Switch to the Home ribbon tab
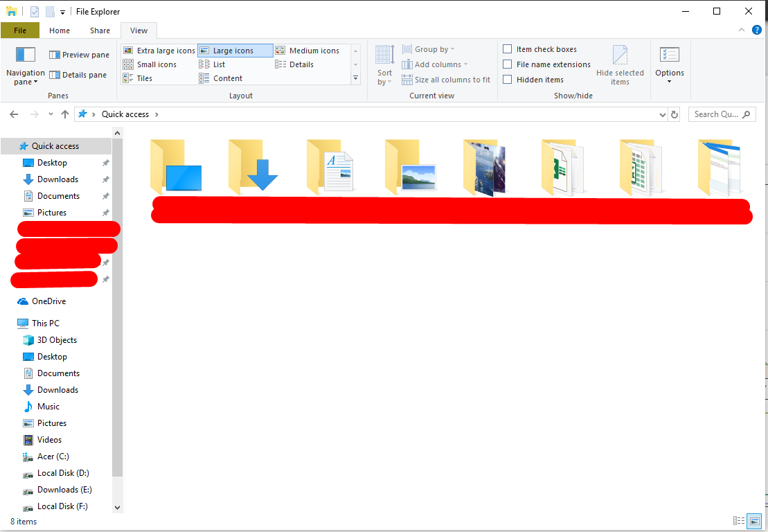 click(x=59, y=30)
